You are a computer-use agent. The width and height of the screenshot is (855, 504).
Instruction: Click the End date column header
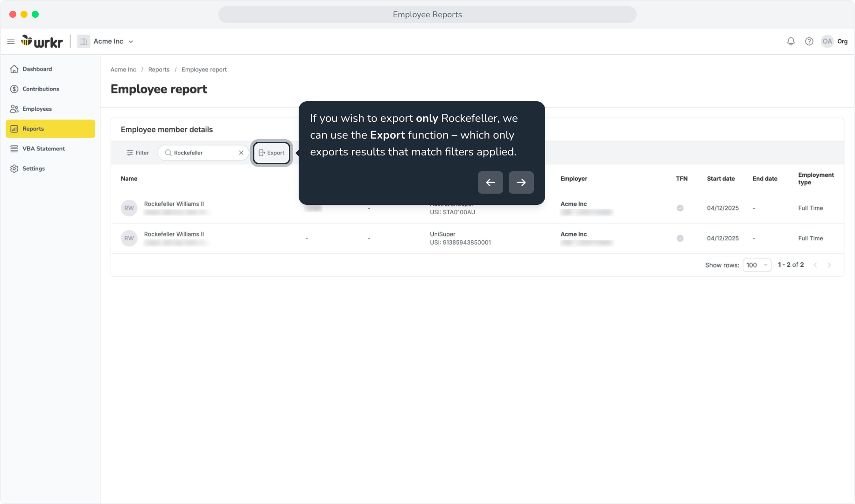coord(765,179)
